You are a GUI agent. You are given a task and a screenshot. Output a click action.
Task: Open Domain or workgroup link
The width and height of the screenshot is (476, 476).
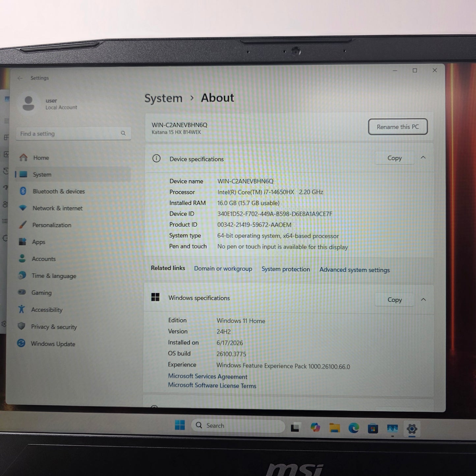click(x=223, y=269)
